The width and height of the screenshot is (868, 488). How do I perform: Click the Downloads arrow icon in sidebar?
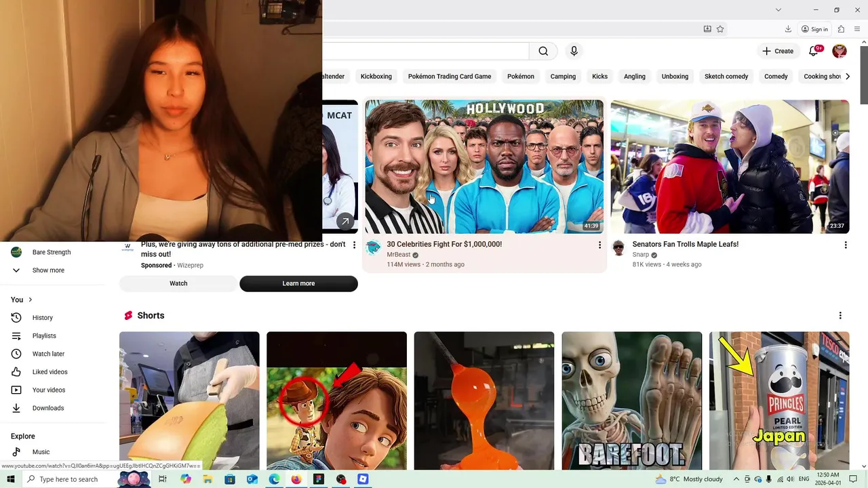[x=16, y=408]
